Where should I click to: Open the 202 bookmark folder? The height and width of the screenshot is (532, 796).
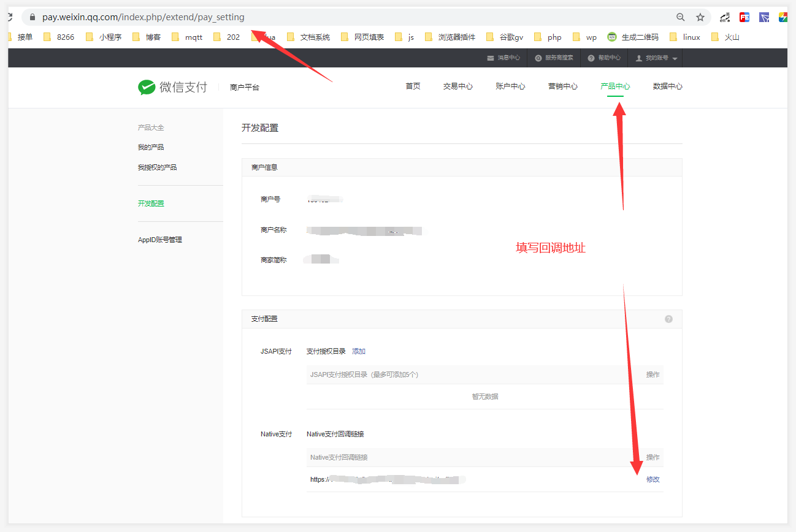click(x=227, y=37)
